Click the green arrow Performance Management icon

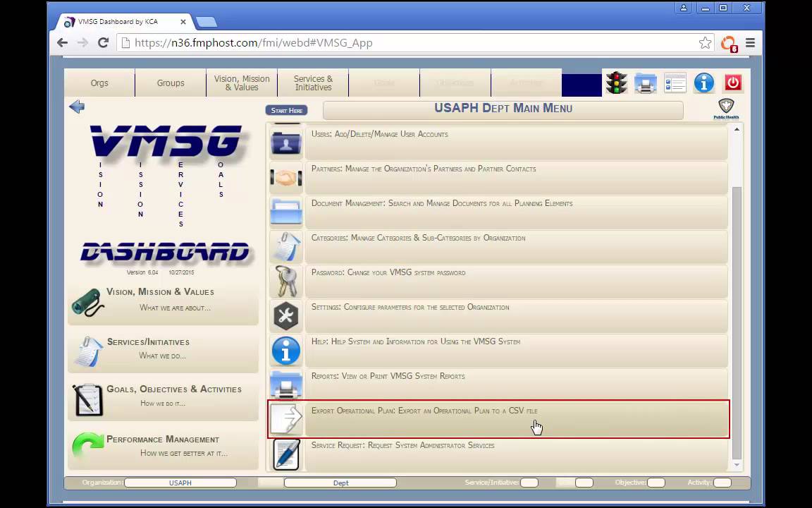point(88,447)
